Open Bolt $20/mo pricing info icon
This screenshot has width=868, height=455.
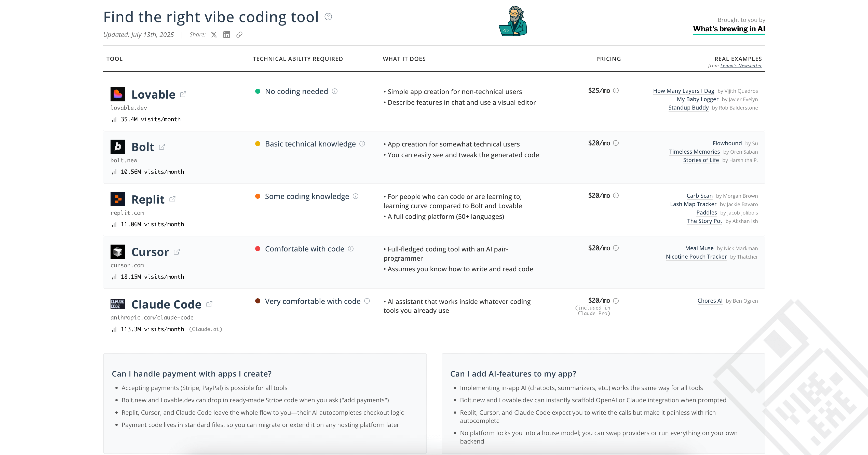616,143
